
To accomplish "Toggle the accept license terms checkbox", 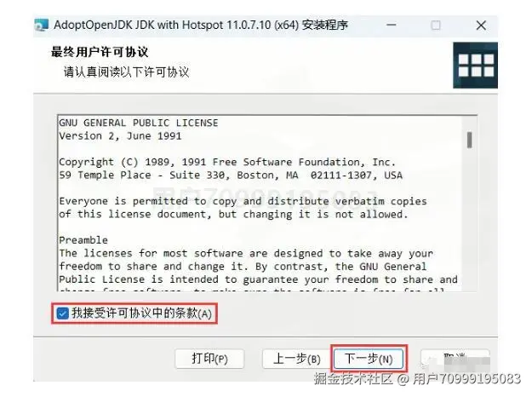I will (x=62, y=314).
